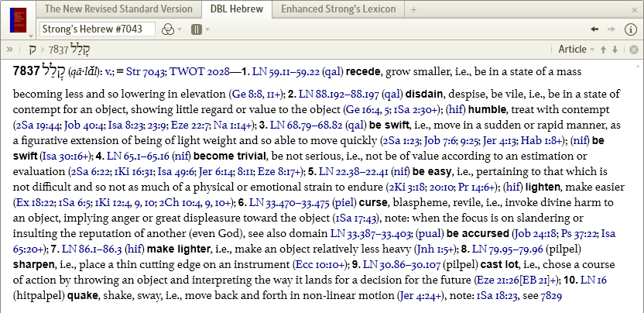Open the 1Sa 17:43 reference

[x=356, y=218]
